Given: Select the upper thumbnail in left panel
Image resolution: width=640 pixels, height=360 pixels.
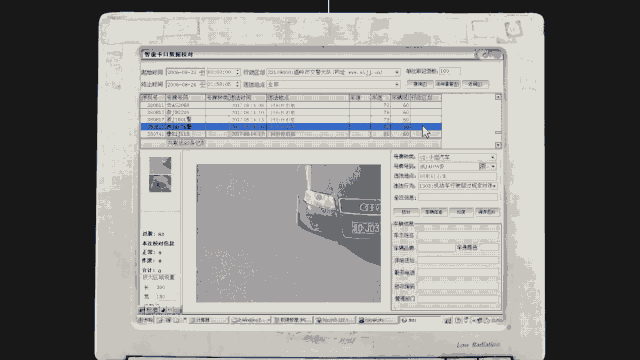Looking at the screenshot, I should [160, 165].
